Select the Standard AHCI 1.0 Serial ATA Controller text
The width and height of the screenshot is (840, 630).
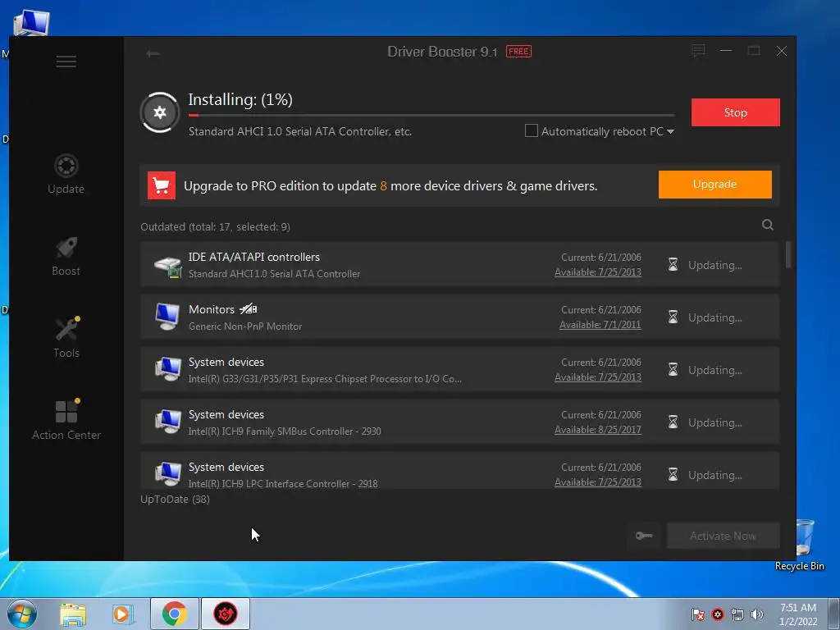click(274, 274)
